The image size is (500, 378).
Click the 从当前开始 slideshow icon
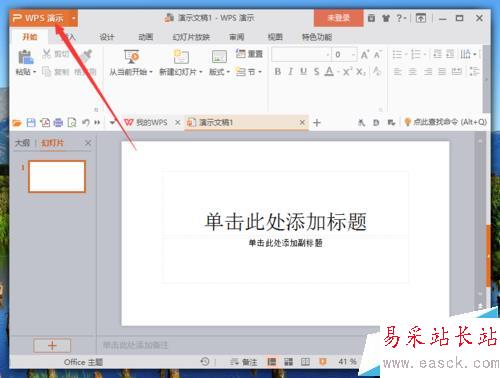[131, 57]
